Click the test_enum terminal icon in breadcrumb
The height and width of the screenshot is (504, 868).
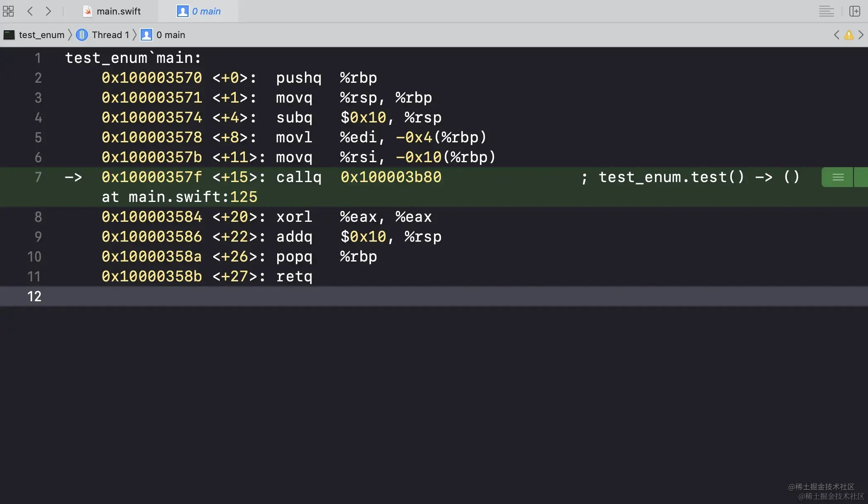coord(9,35)
